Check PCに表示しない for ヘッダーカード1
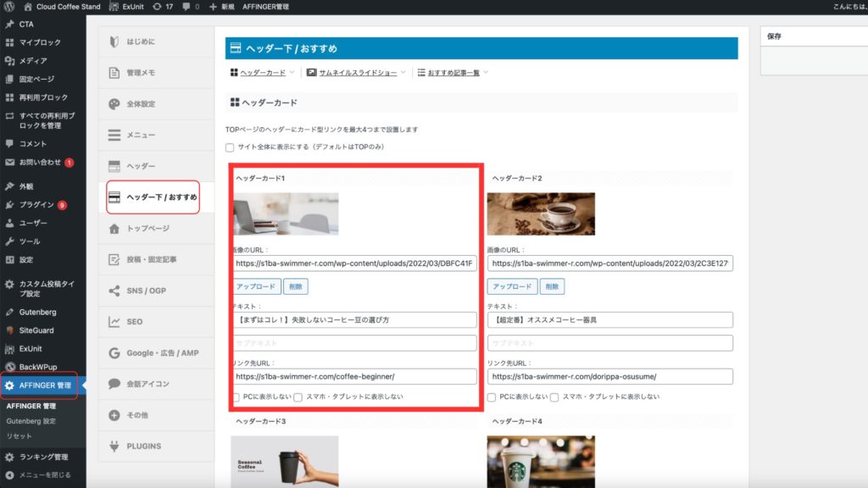Viewport: 868px width, 488px height. pyautogui.click(x=236, y=396)
